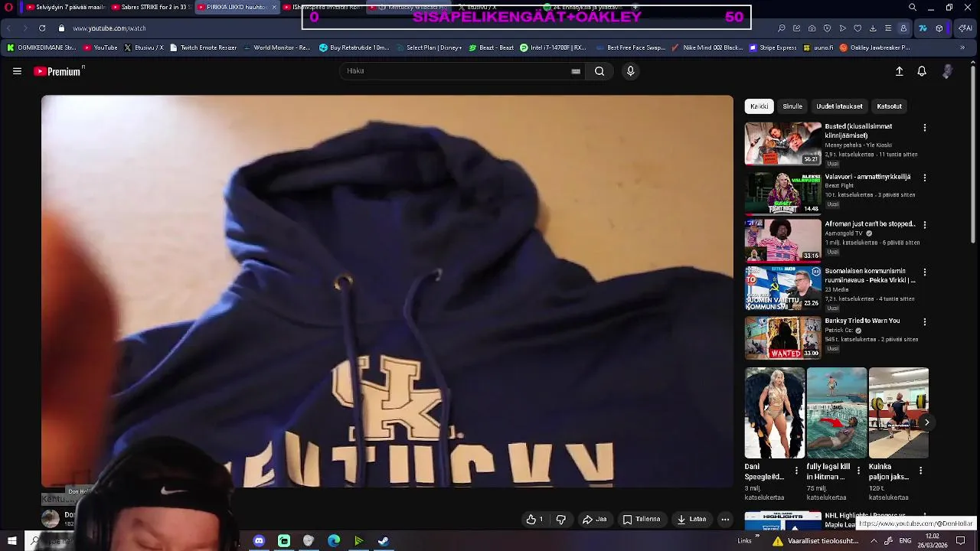Like the video with thumbs-up button

coord(534,520)
